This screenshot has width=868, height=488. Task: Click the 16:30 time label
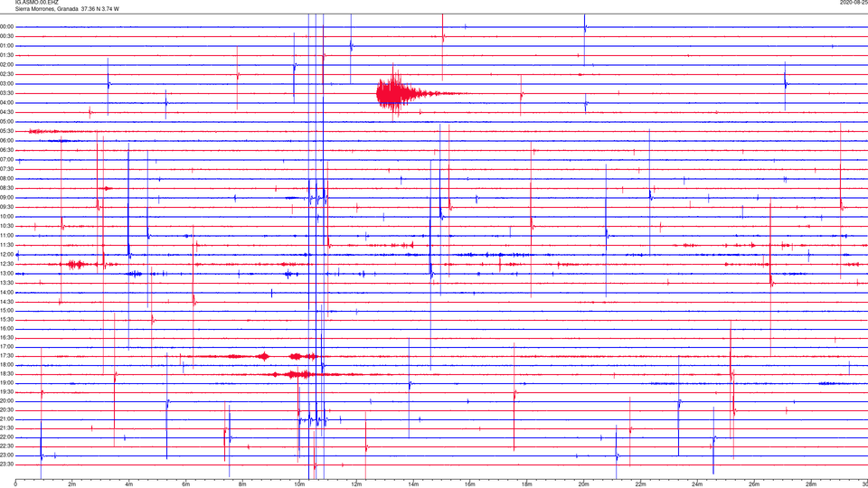point(7,337)
